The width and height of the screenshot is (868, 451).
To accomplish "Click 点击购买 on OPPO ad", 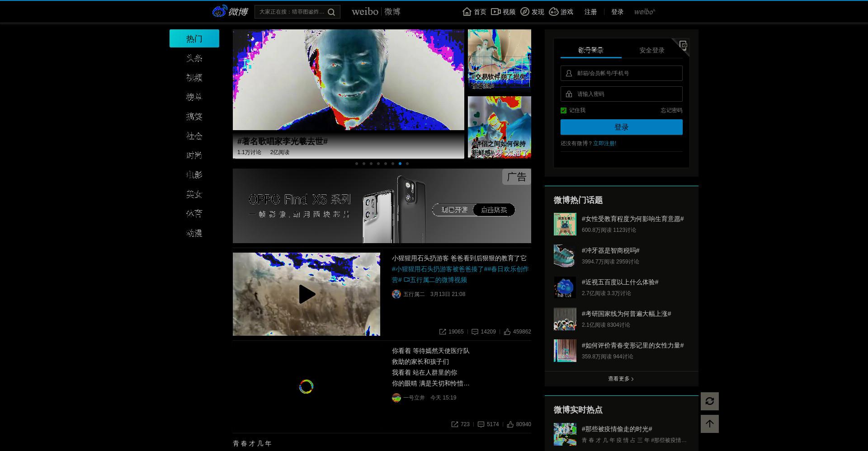I will pyautogui.click(x=494, y=210).
